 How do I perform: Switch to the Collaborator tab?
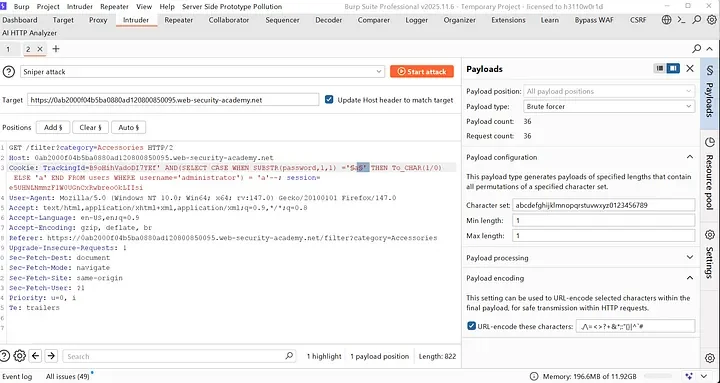[x=229, y=20]
